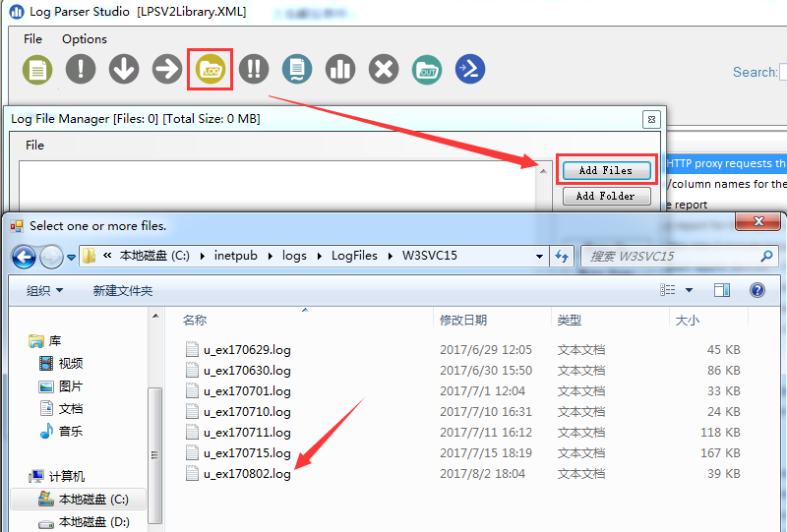Toggle the preview pane icon
Image resolution: width=787 pixels, height=532 pixels.
click(722, 289)
